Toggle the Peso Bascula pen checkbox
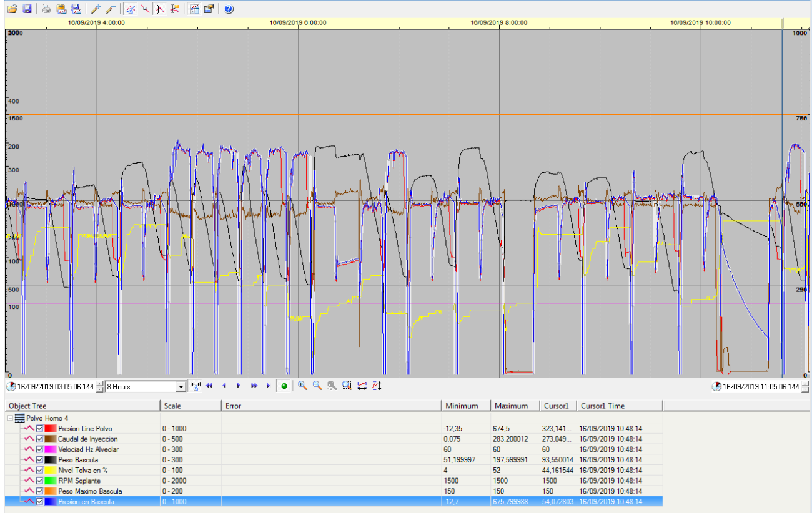 click(40, 460)
